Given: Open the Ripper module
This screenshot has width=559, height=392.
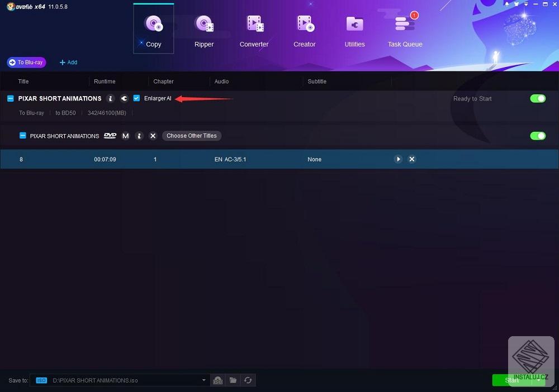Looking at the screenshot, I should coord(203,29).
